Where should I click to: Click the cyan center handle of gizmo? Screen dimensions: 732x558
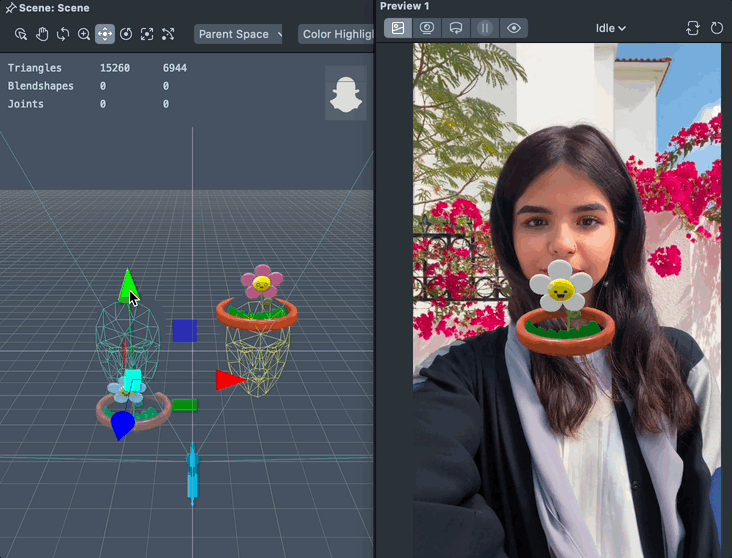[x=133, y=380]
